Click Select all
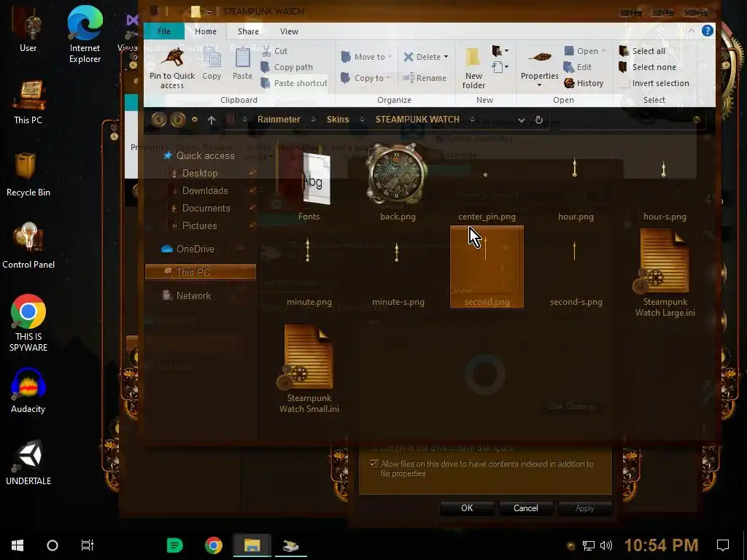The width and height of the screenshot is (747, 560). pos(642,51)
